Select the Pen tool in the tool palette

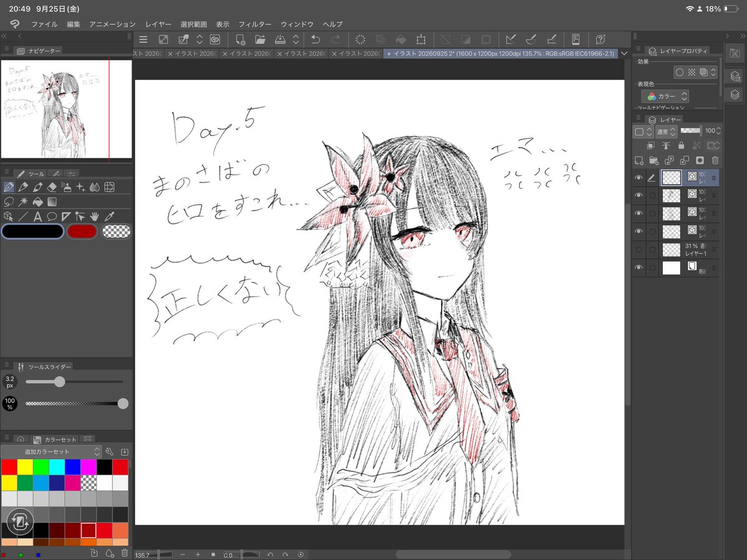pyautogui.click(x=9, y=187)
